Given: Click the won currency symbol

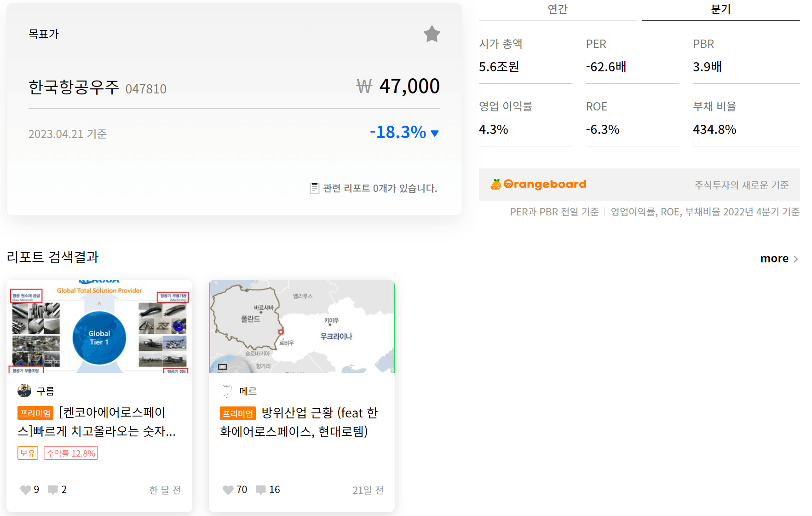Looking at the screenshot, I should [364, 87].
